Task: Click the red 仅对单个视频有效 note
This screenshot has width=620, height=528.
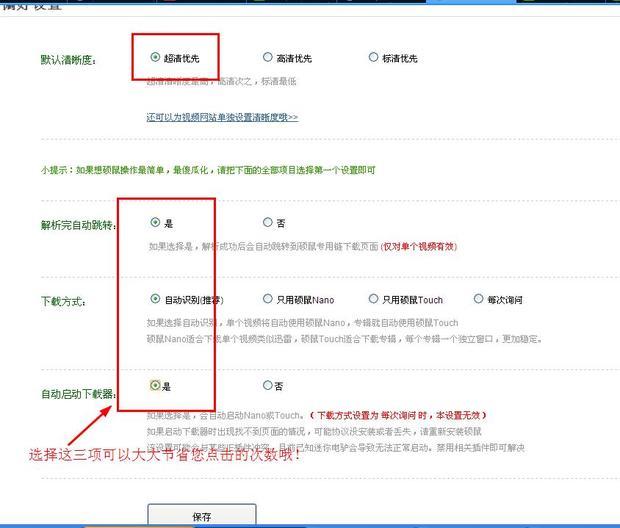Action: click(430, 245)
